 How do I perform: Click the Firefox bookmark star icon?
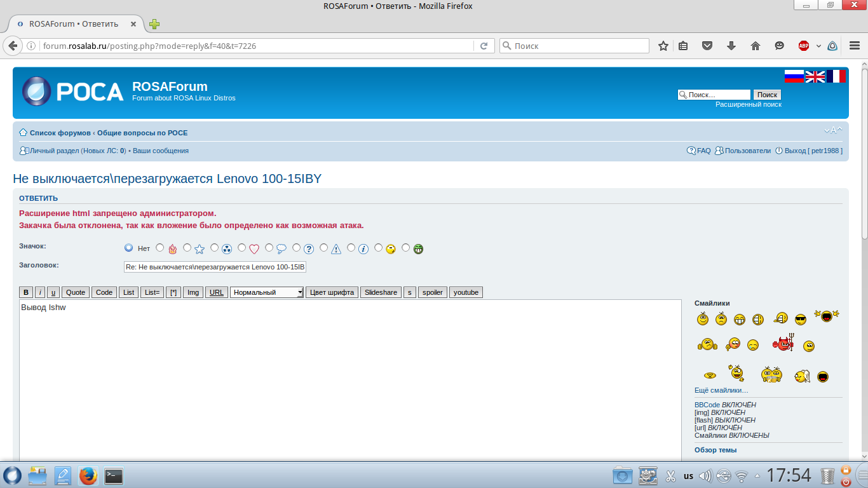pos(663,46)
